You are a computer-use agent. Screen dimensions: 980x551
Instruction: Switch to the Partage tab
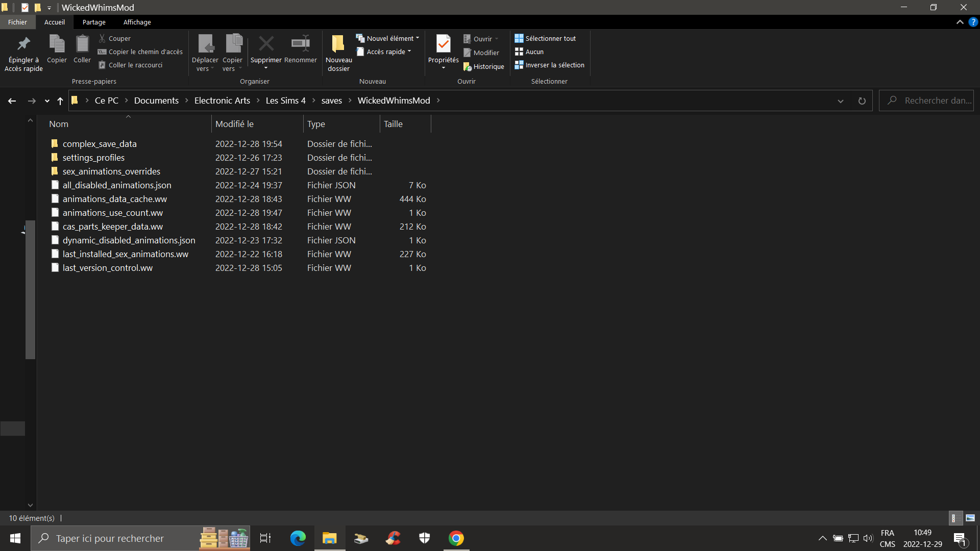94,22
